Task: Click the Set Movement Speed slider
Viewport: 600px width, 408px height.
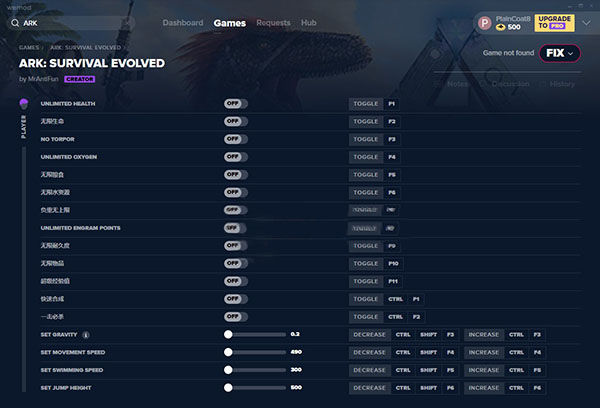Action: [x=255, y=352]
